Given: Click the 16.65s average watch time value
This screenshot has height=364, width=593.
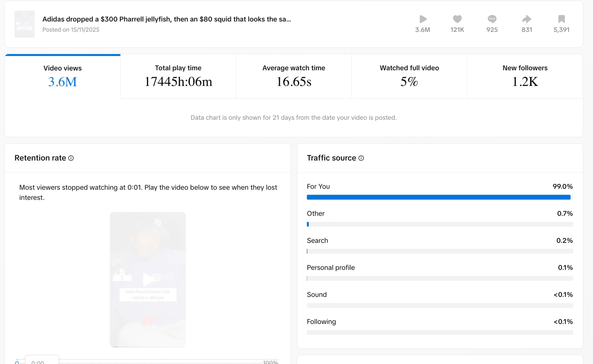Looking at the screenshot, I should coord(294,82).
